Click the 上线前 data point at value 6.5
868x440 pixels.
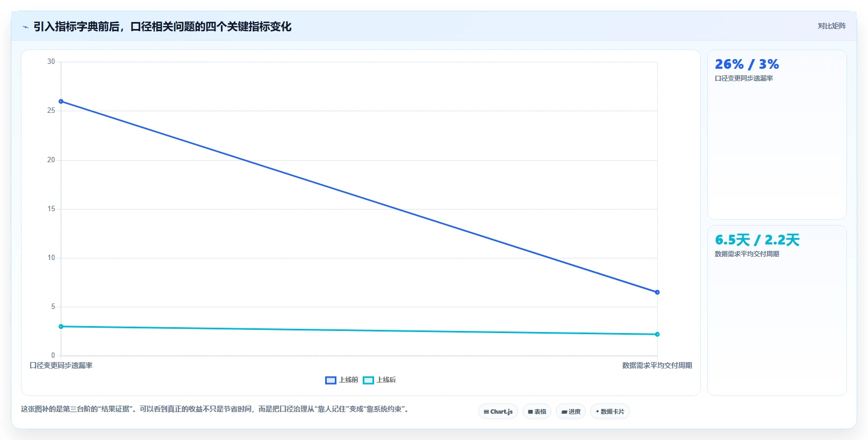657,292
